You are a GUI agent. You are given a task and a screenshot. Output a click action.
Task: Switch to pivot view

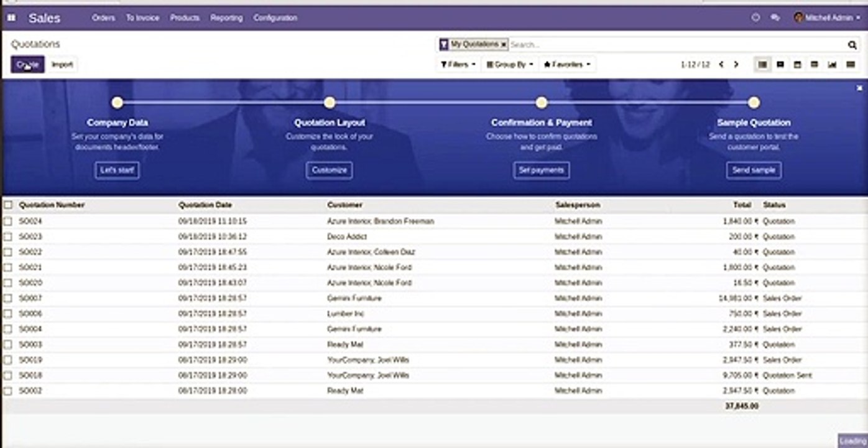click(x=814, y=65)
